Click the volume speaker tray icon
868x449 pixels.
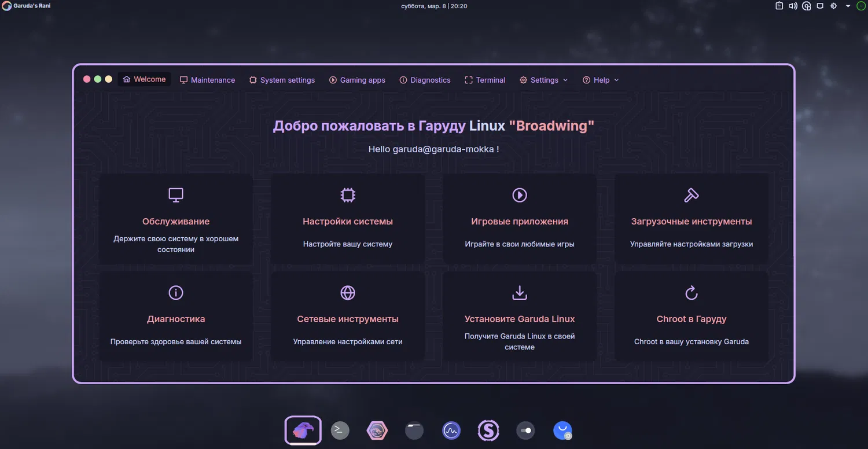point(793,6)
